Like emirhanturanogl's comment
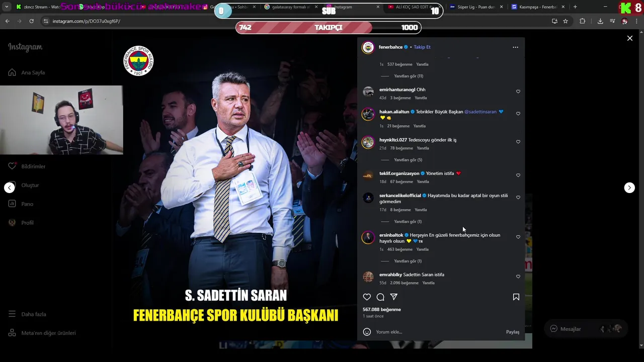 pos(518,92)
